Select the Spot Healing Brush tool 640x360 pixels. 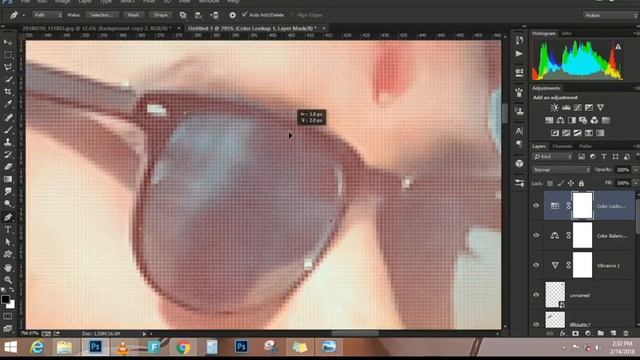(x=8, y=118)
